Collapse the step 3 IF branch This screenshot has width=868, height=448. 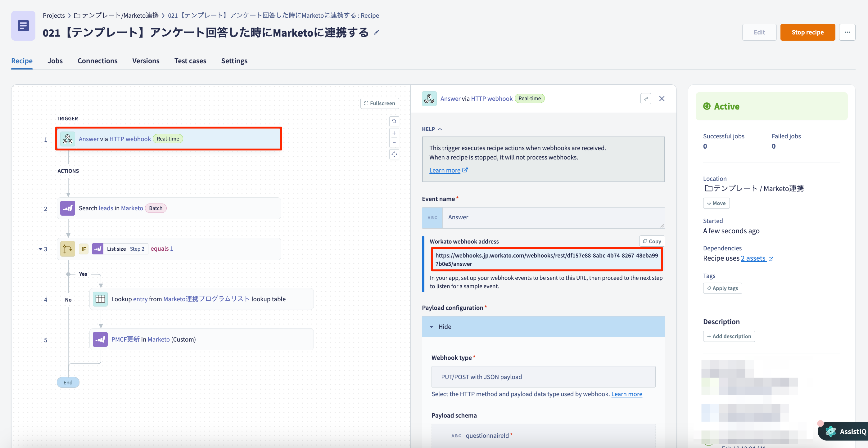40,249
